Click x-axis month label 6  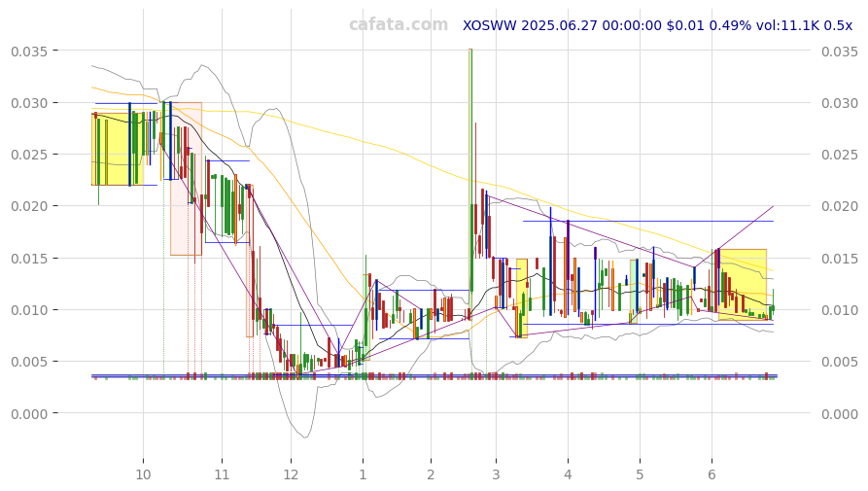712,474
